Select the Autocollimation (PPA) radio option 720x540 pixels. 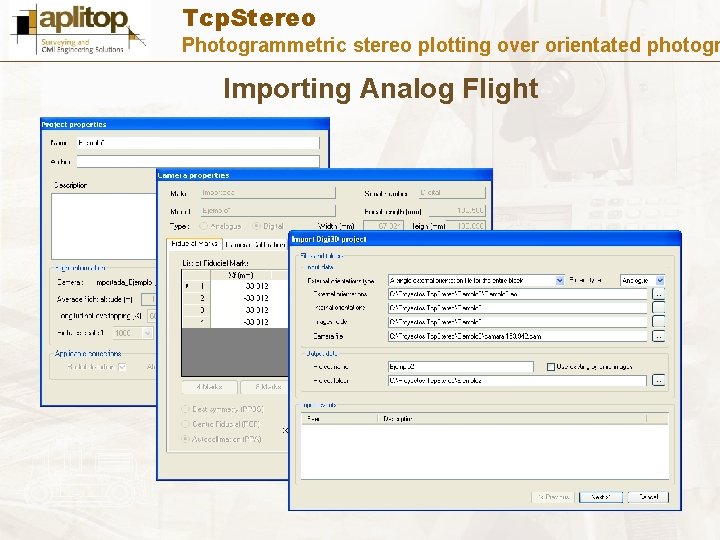186,439
